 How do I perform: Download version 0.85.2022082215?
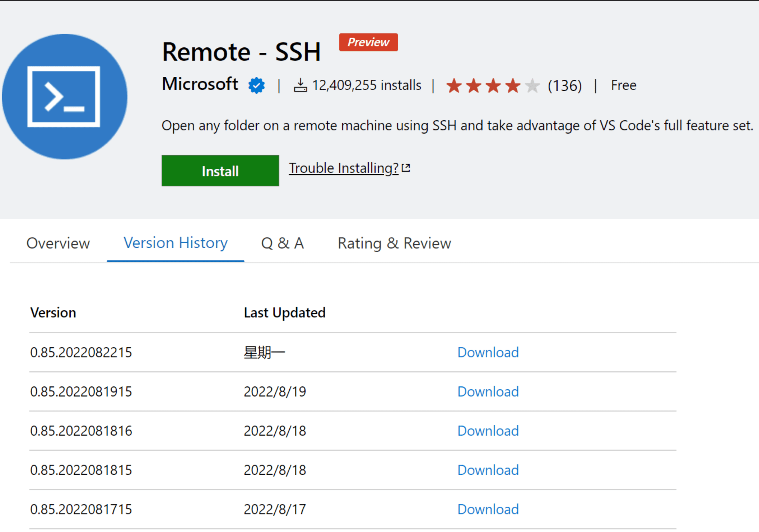(488, 352)
